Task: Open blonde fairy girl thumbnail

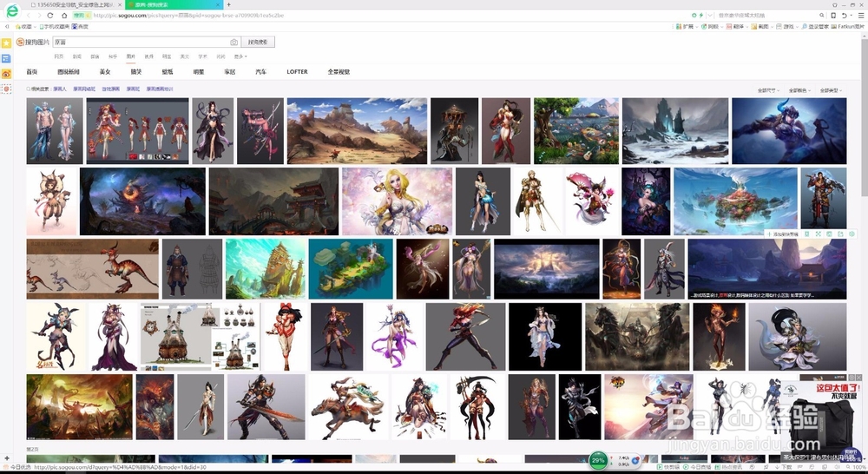Action: click(397, 201)
